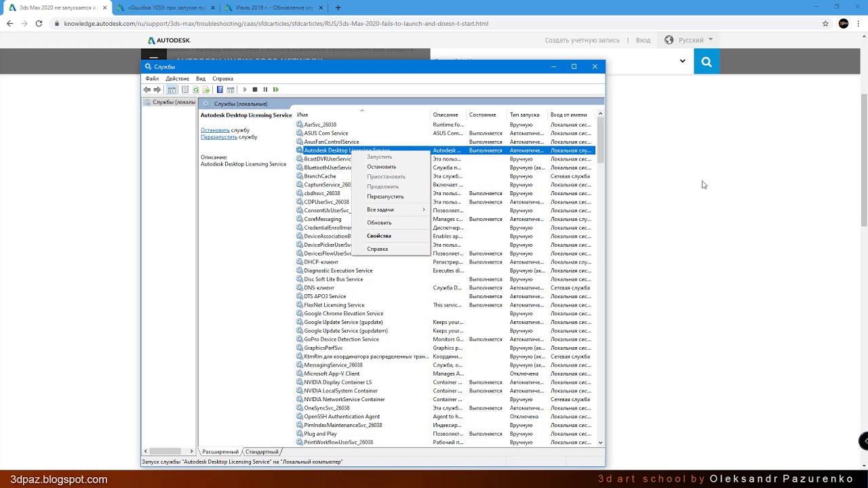Viewport: 868px width, 488px height.
Task: Click the Properties toolbar icon in Services
Action: [185, 89]
